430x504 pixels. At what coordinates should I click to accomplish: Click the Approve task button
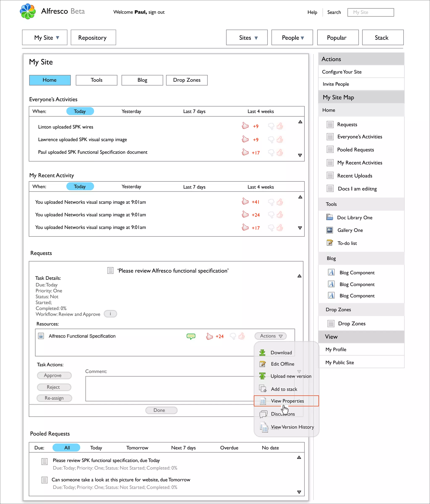coord(54,375)
